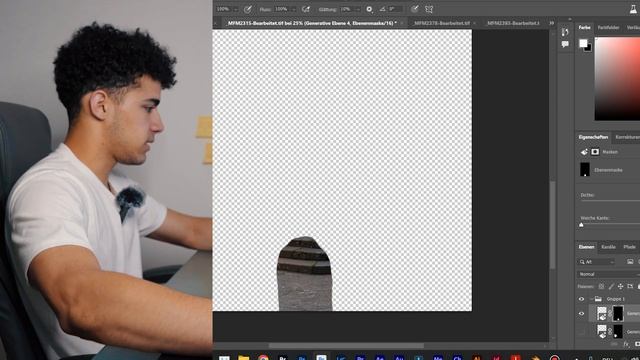Lock image pixels brush icon

pos(611,287)
